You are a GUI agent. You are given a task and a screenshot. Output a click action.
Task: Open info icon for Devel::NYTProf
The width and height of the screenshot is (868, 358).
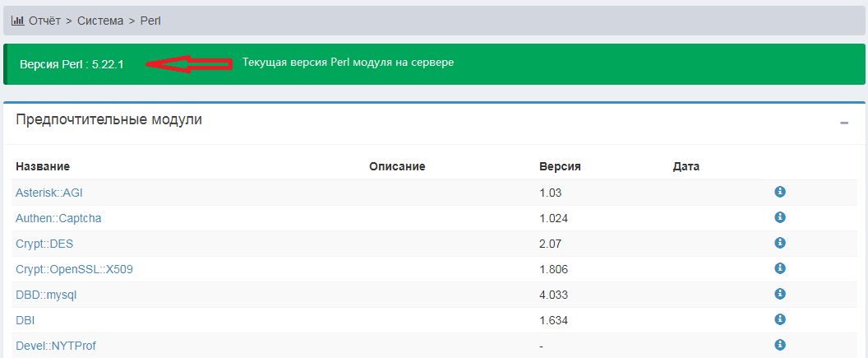coord(780,345)
